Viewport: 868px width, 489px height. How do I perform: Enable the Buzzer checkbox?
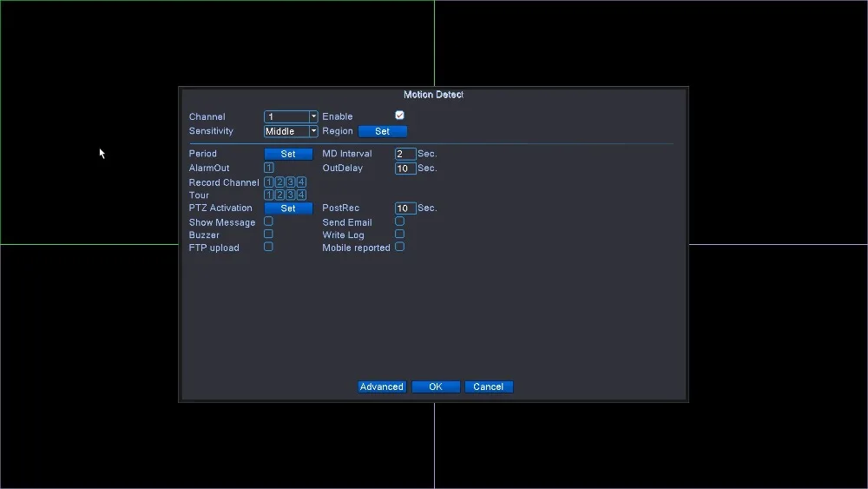(268, 234)
